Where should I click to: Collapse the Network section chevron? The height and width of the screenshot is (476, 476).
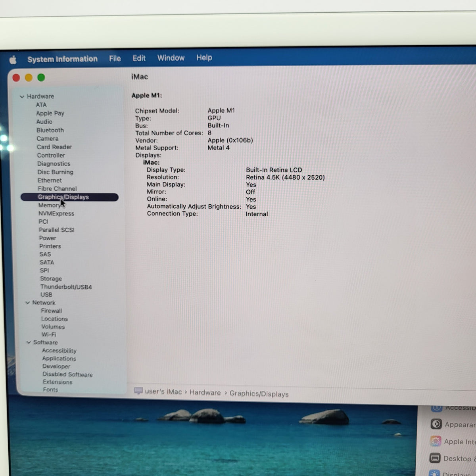27,303
